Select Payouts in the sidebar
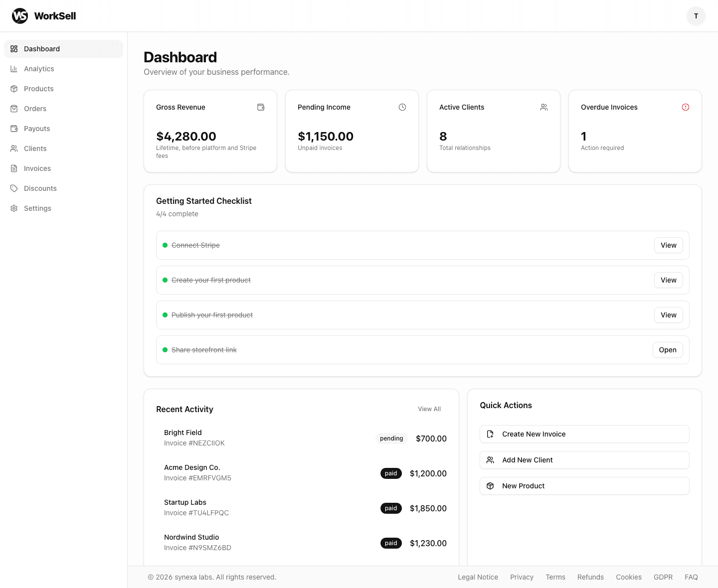The image size is (718, 588). tap(63, 129)
